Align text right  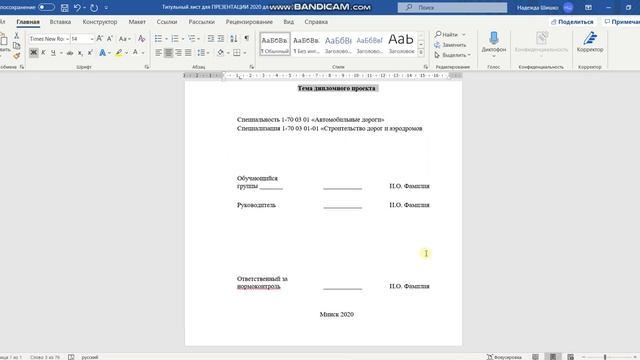click(178, 53)
